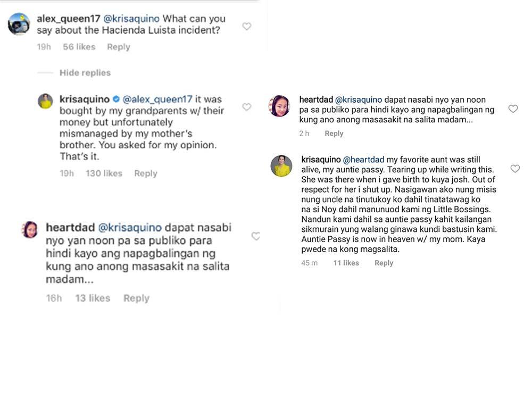Collapse thread with Hide replies
This screenshot has height=399, width=532.
85,73
